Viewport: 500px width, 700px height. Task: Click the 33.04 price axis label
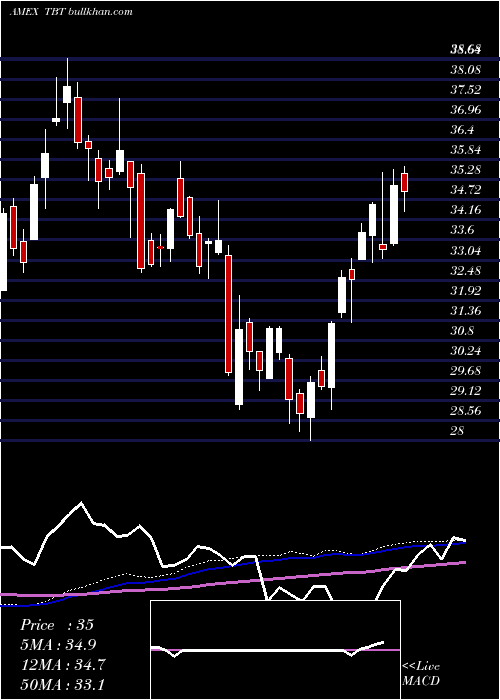click(465, 250)
